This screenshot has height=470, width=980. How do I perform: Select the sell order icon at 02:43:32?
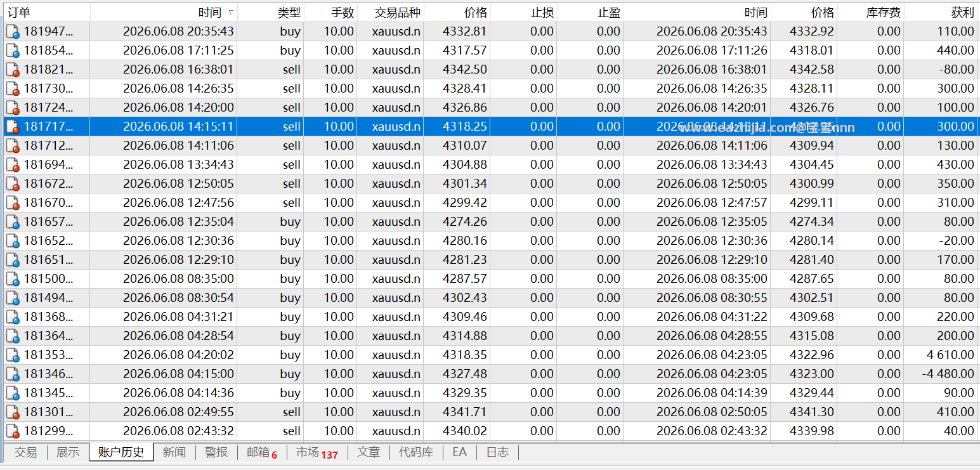point(12,431)
